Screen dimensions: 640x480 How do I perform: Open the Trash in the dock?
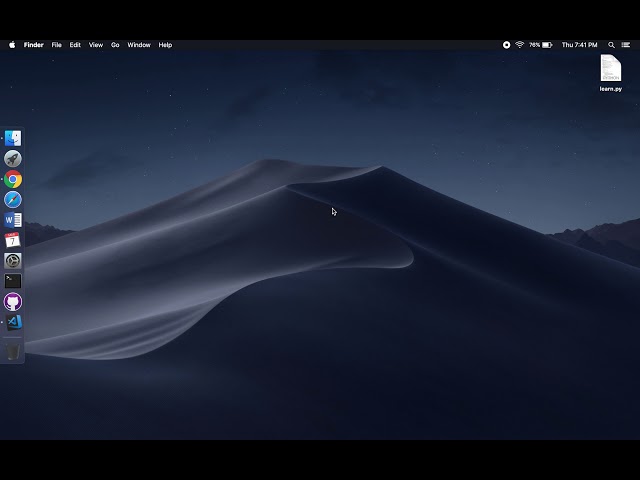[x=13, y=351]
